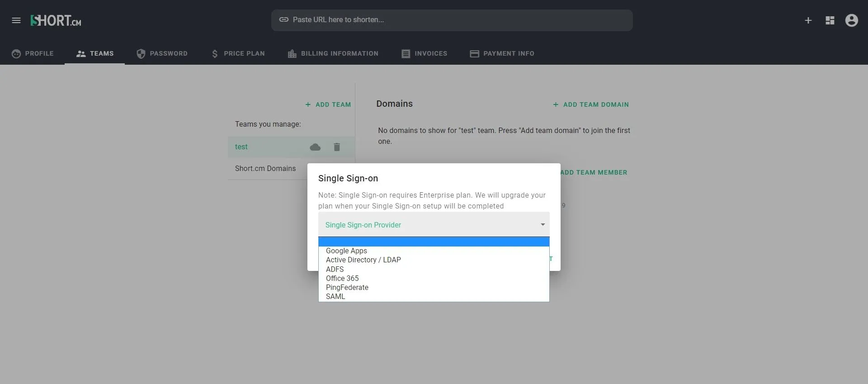The width and height of the screenshot is (868, 384).
Task: Click the plus icon in top bar
Action: (x=808, y=20)
